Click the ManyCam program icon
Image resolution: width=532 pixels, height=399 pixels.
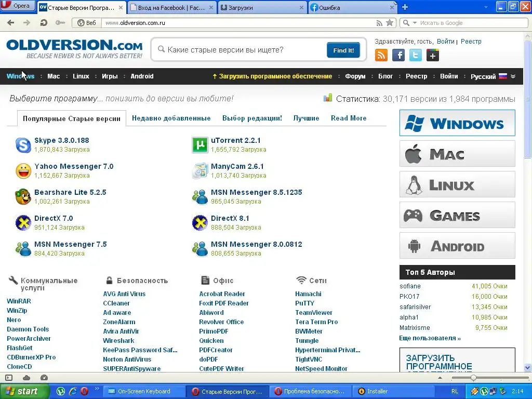click(x=199, y=171)
